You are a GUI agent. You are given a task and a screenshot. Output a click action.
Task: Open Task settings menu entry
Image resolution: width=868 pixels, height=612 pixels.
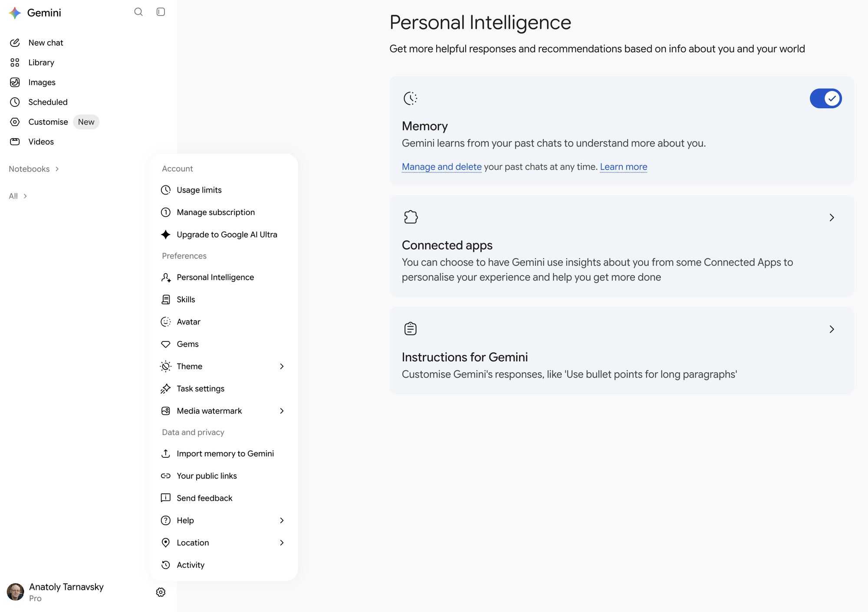(224, 389)
